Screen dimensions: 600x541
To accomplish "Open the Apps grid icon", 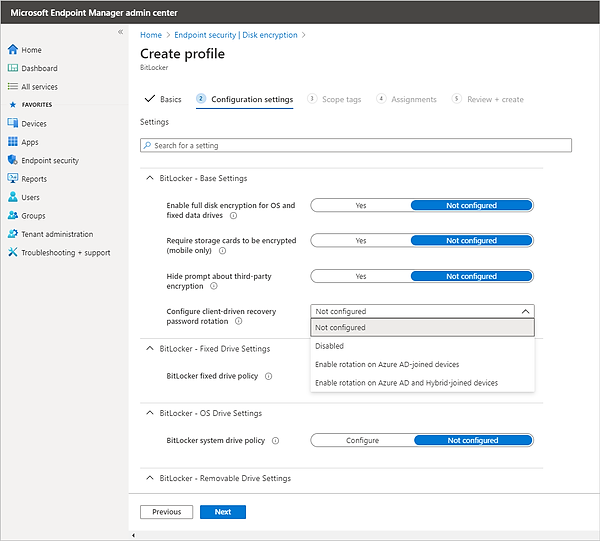I will [x=13, y=142].
